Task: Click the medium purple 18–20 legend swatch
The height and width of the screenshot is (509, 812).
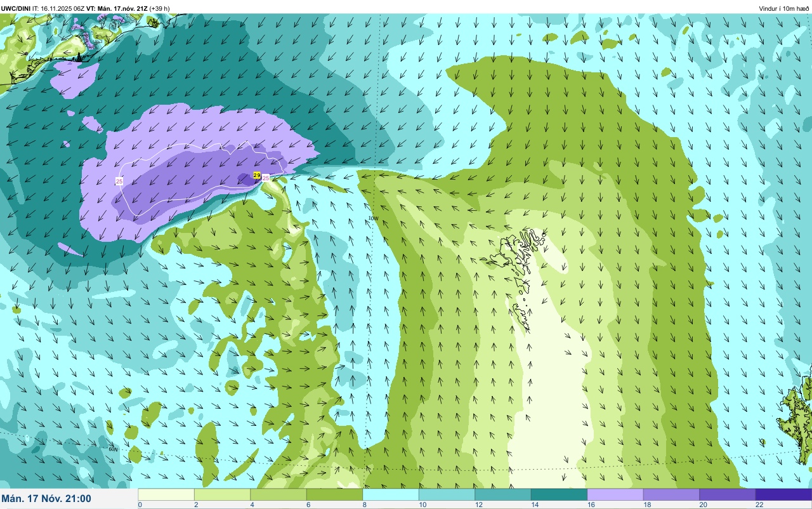Action: click(671, 494)
